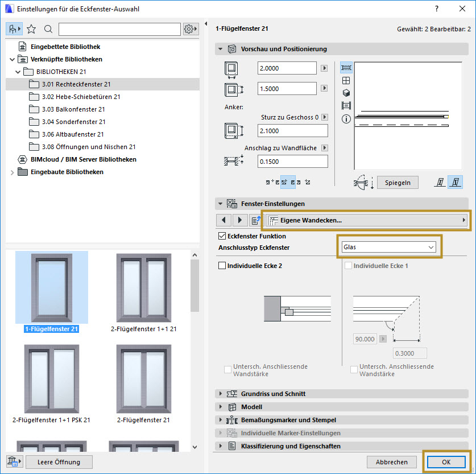Collapse the Verknüpfte Bibliotheken tree node

click(12, 60)
